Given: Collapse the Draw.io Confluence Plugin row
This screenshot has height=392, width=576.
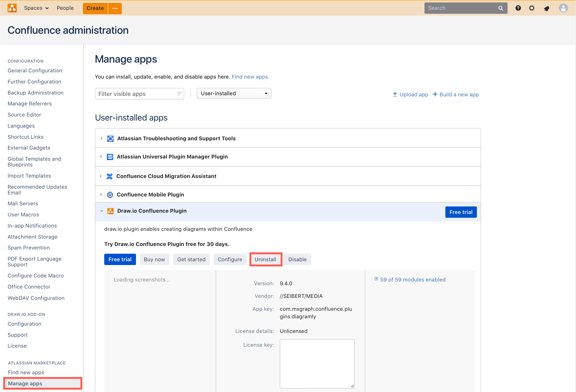Looking at the screenshot, I should 101,211.
